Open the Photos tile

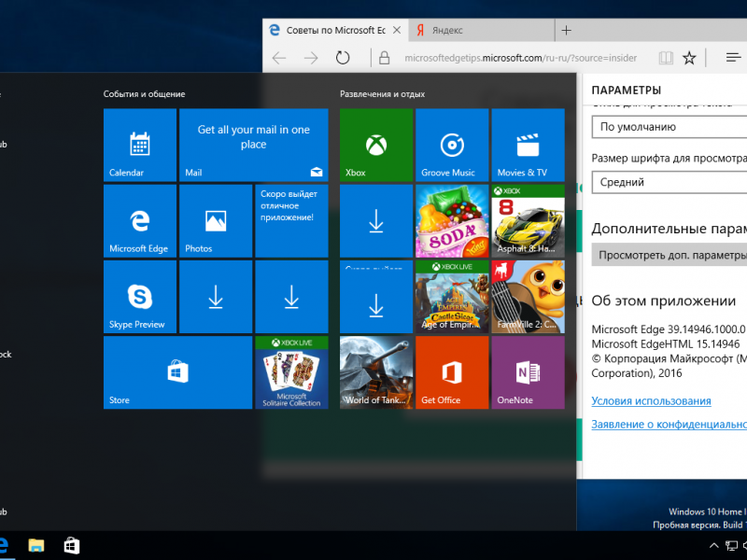coord(216,221)
